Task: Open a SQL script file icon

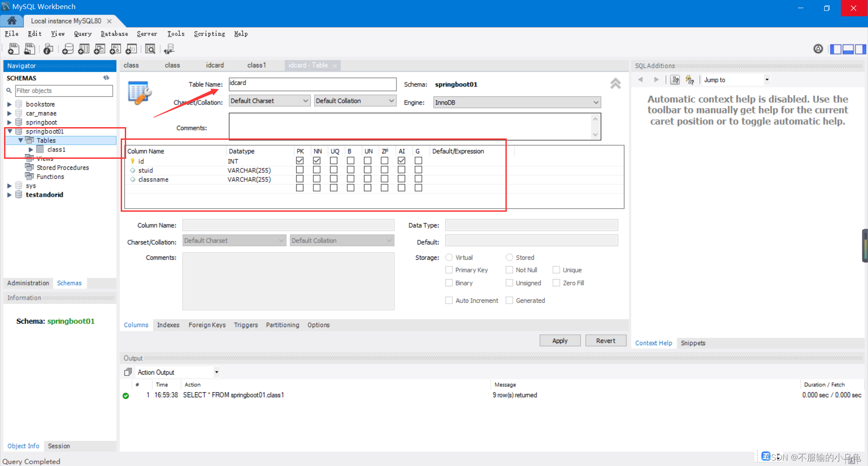Action: click(30, 49)
